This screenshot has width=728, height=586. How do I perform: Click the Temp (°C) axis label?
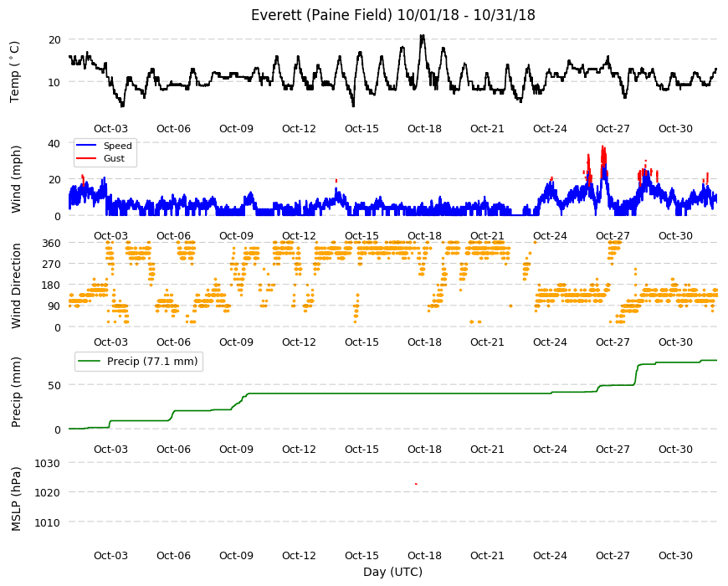(x=15, y=72)
